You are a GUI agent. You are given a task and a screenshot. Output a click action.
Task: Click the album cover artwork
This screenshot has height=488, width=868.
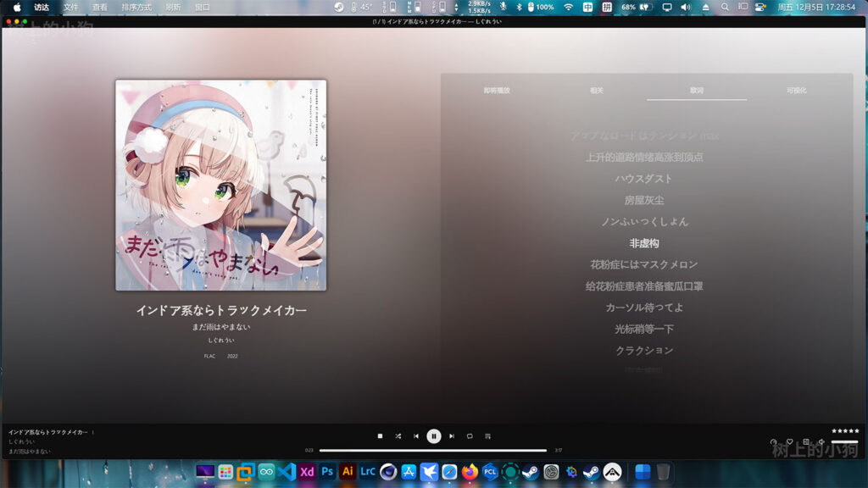point(220,186)
